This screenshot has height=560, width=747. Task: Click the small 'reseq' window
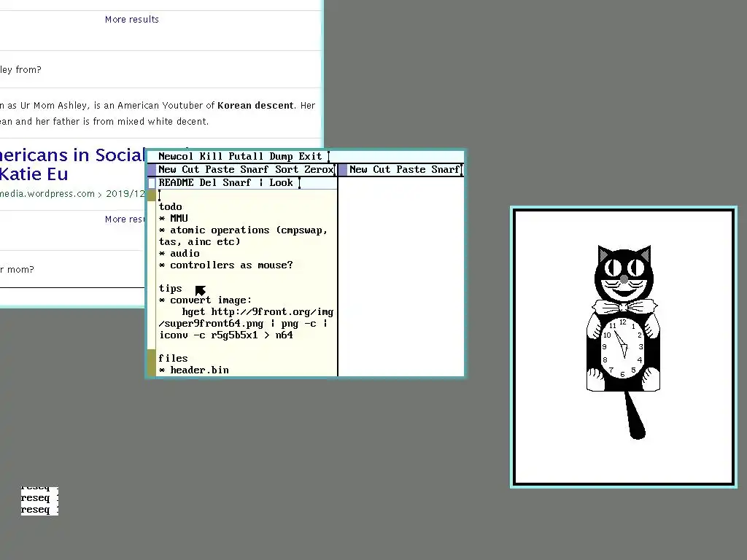(x=39, y=501)
